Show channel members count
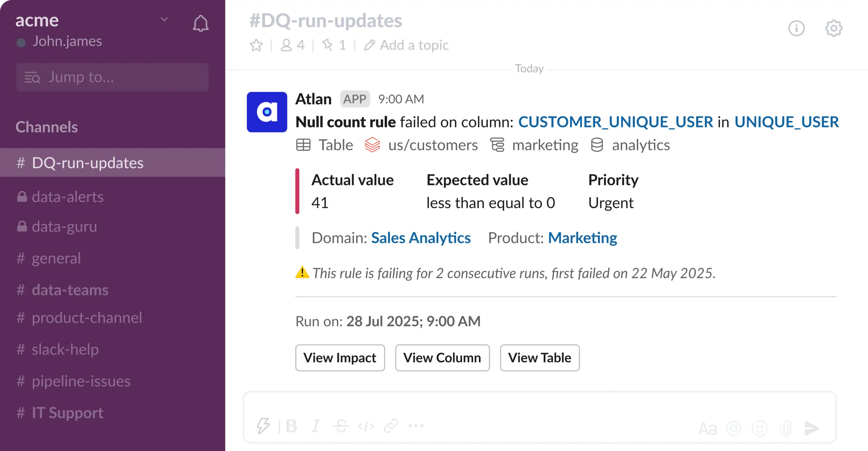 292,45
